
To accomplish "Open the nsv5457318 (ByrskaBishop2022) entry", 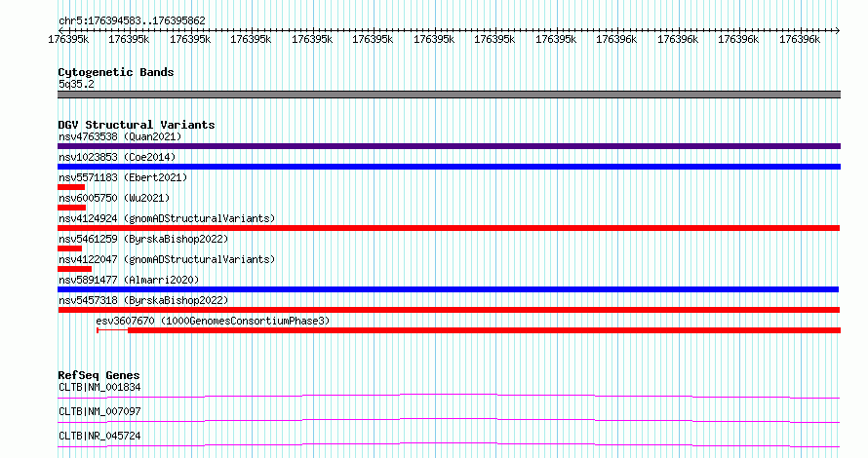I will [x=143, y=300].
